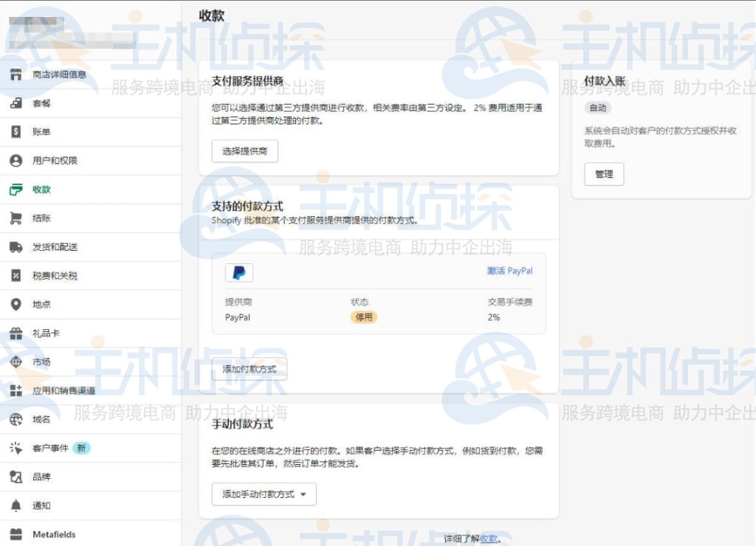The height and width of the screenshot is (546, 756).
Task: Open the 添加手动付款方式 dropdown
Action: pos(264,494)
